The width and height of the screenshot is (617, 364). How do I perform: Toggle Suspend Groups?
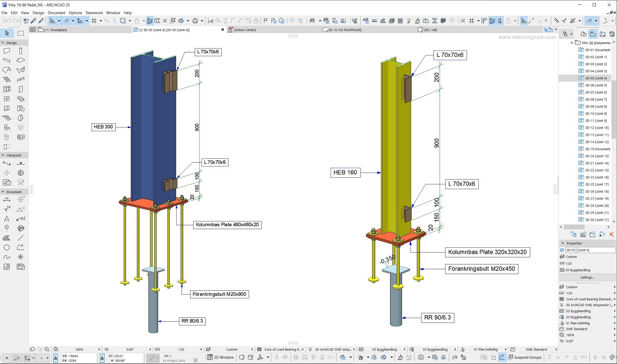(x=525, y=357)
